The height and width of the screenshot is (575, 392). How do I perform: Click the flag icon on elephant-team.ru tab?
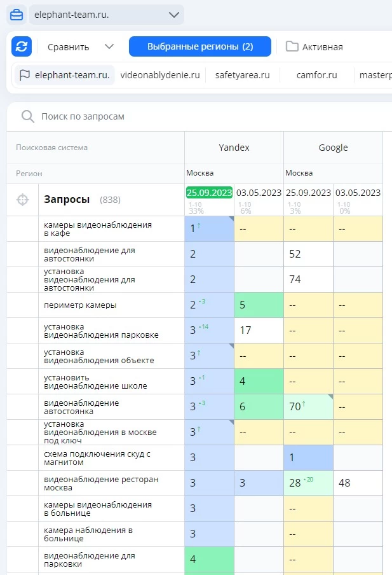(25, 75)
